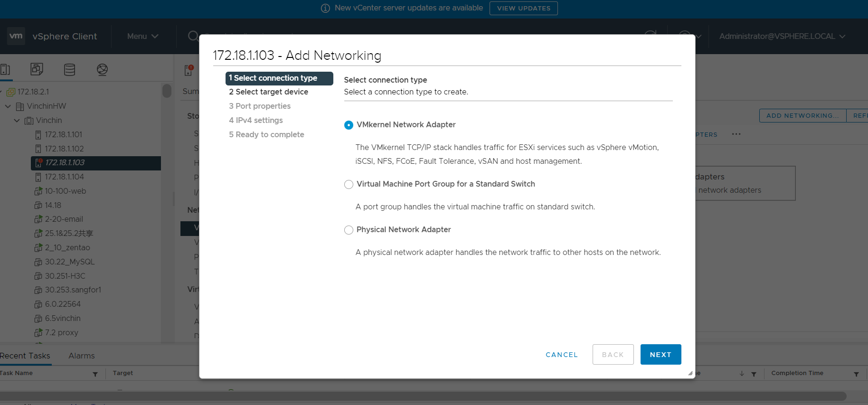This screenshot has width=868, height=405.
Task: Select 25.1&25.2共享 in inventory tree
Action: click(x=69, y=234)
